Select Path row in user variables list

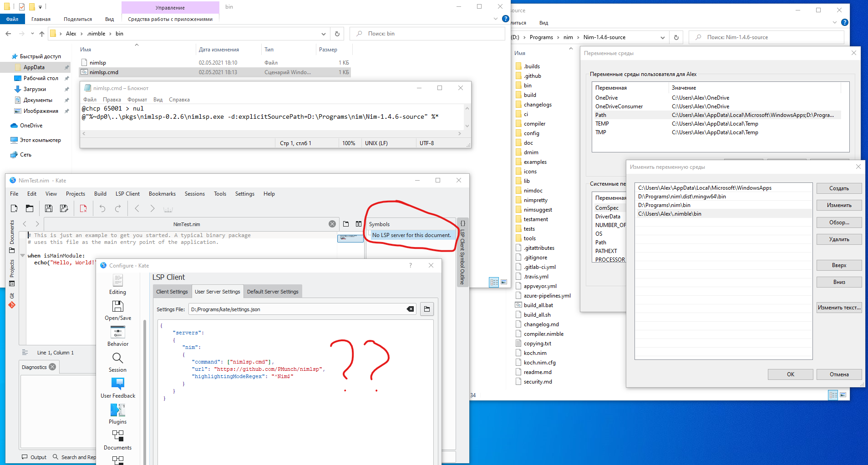pyautogui.click(x=717, y=115)
